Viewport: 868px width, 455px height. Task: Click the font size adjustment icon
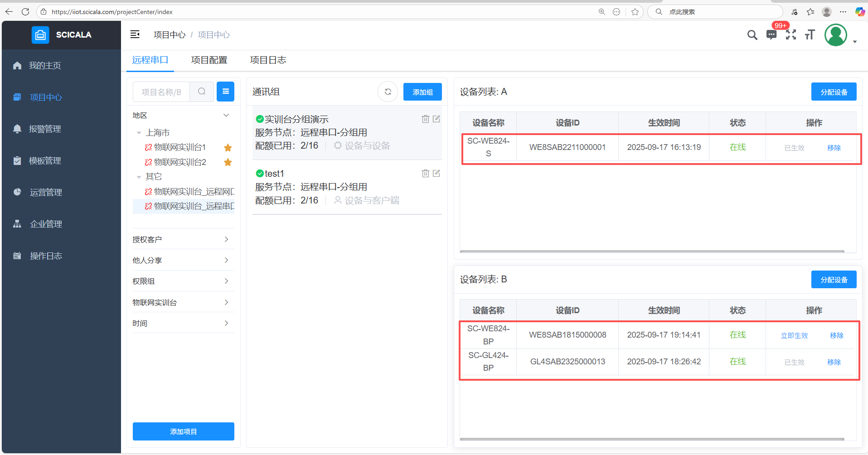pos(810,35)
